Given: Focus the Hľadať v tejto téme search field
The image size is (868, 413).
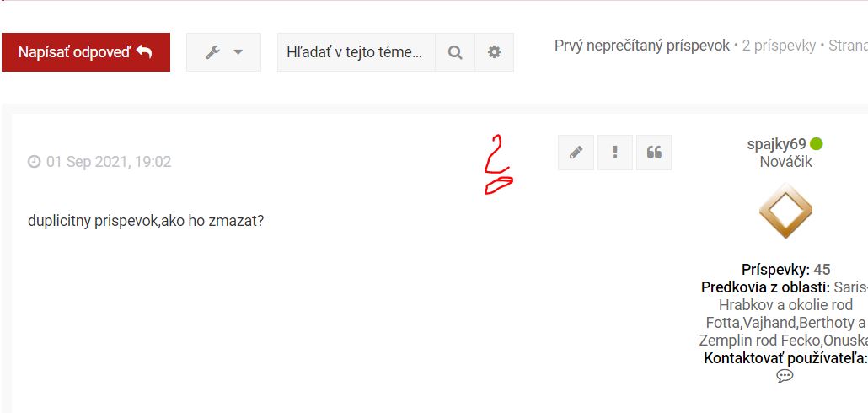Looking at the screenshot, I should click(356, 52).
